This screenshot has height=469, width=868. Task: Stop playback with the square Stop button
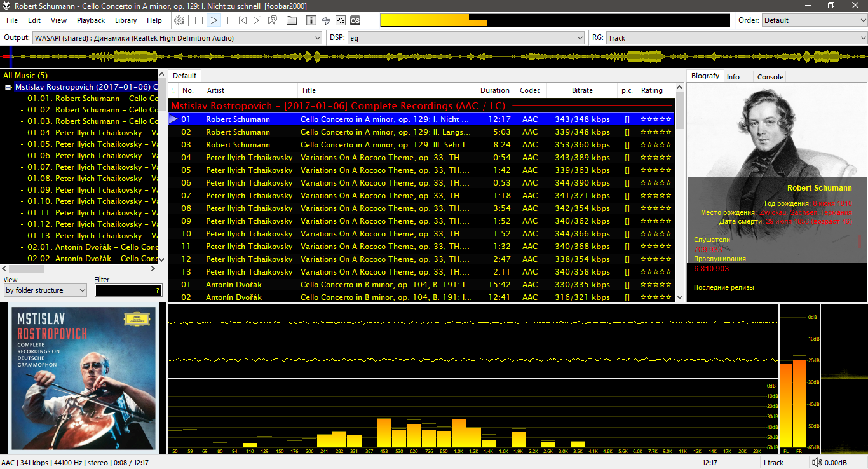199,20
